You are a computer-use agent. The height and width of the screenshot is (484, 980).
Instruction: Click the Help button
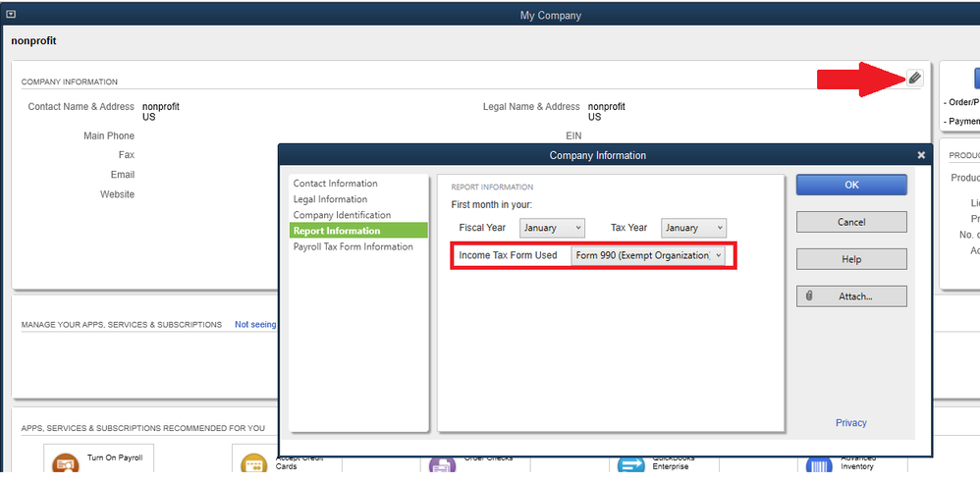(851, 259)
